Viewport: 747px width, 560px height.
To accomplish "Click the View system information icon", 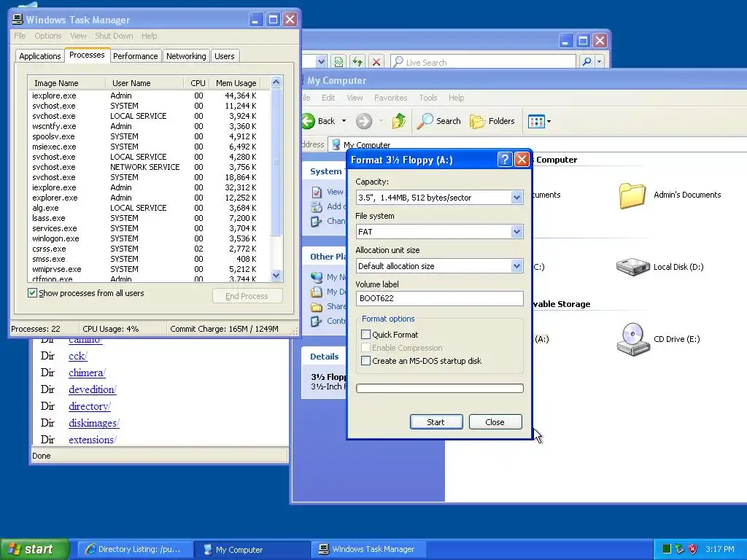I will click(317, 192).
